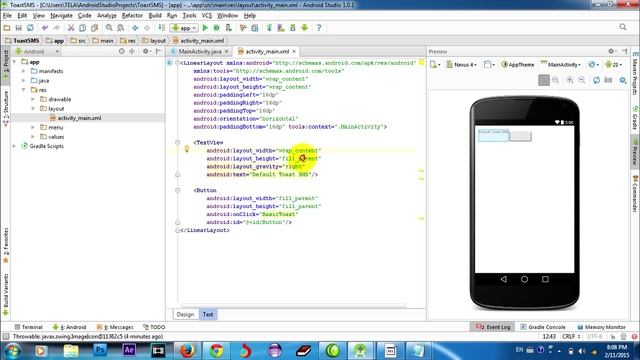Navigate back with the blue arrow icon
Screen dimensions: 640x360
[x=135, y=28]
